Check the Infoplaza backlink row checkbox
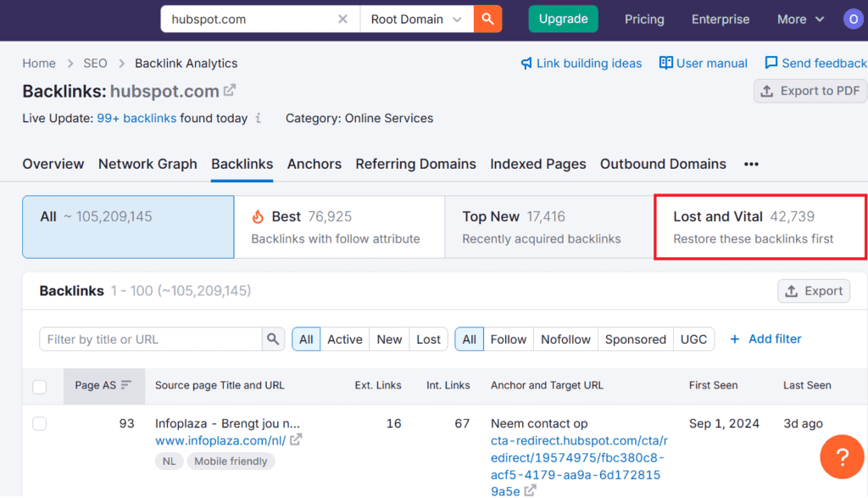Image resolution: width=868 pixels, height=498 pixels. [39, 423]
